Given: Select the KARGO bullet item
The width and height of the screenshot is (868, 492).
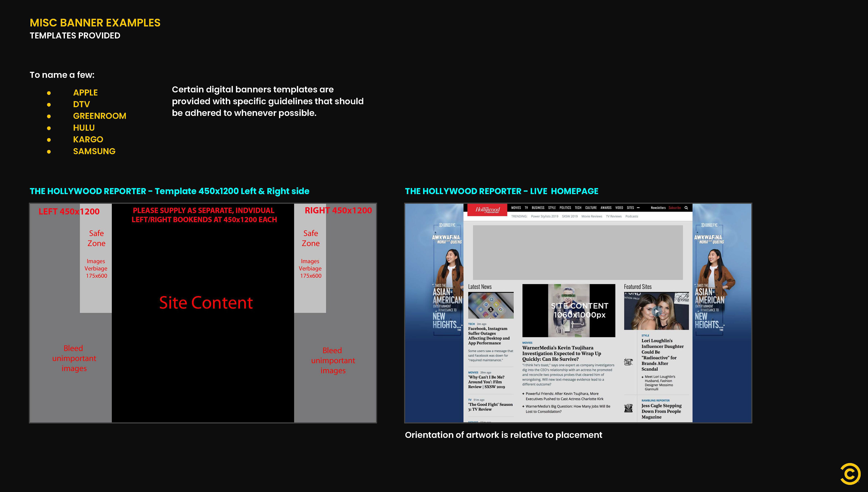Looking at the screenshot, I should click(88, 140).
